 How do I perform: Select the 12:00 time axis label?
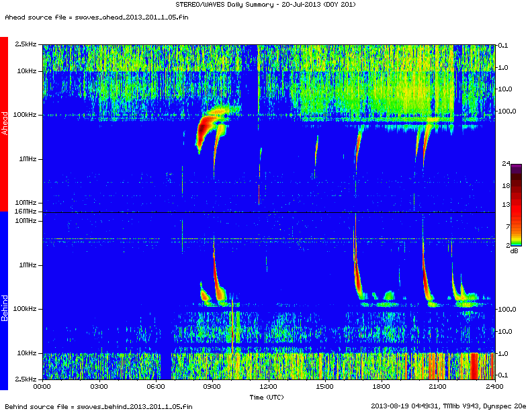coord(269,387)
